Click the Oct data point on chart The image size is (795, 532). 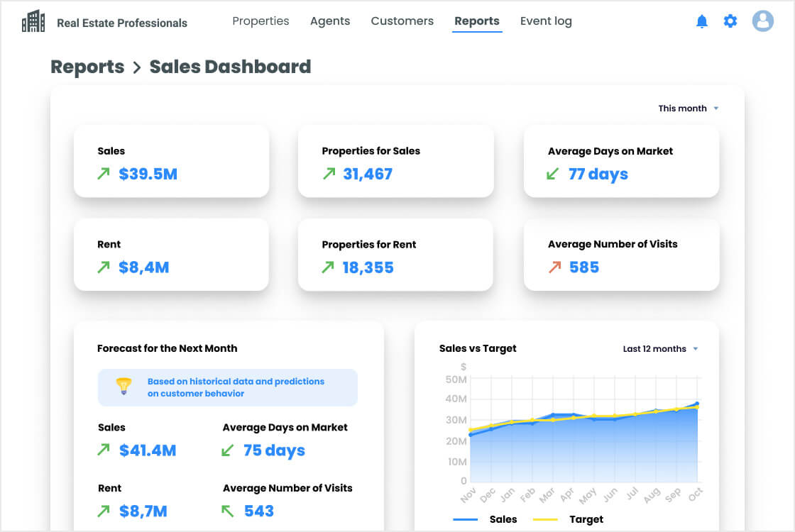(696, 404)
